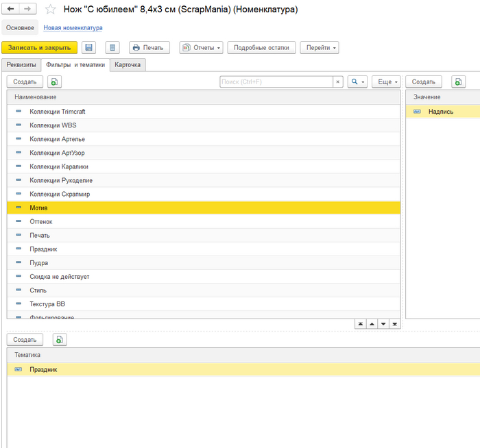Click the floppy disk save icon
This screenshot has width=480, height=448.
88,47
